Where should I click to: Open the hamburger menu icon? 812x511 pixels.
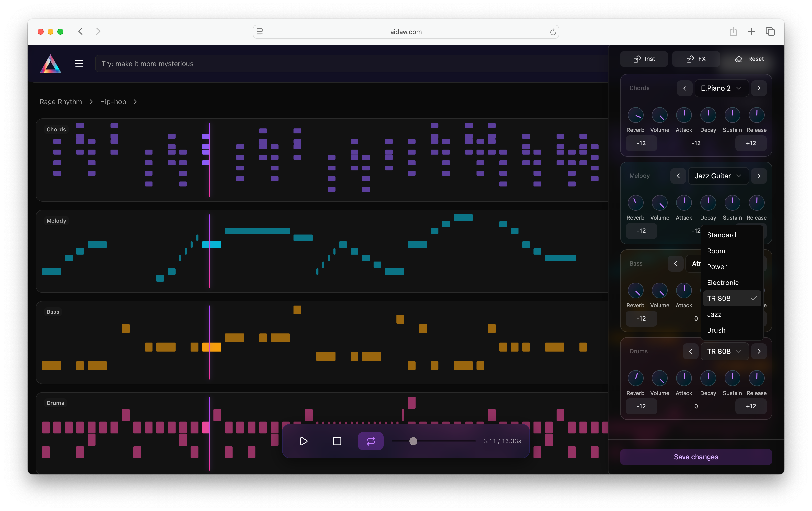pyautogui.click(x=79, y=64)
